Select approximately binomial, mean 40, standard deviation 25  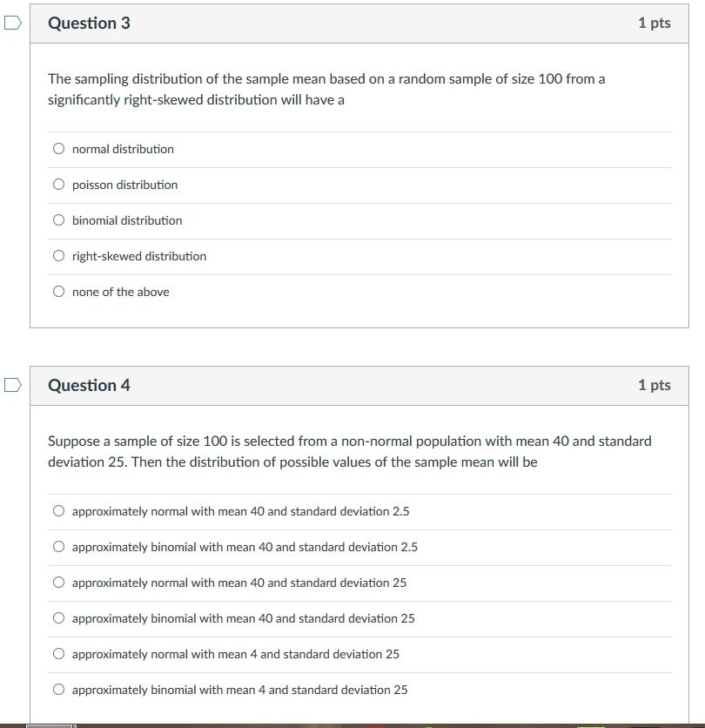58,617
